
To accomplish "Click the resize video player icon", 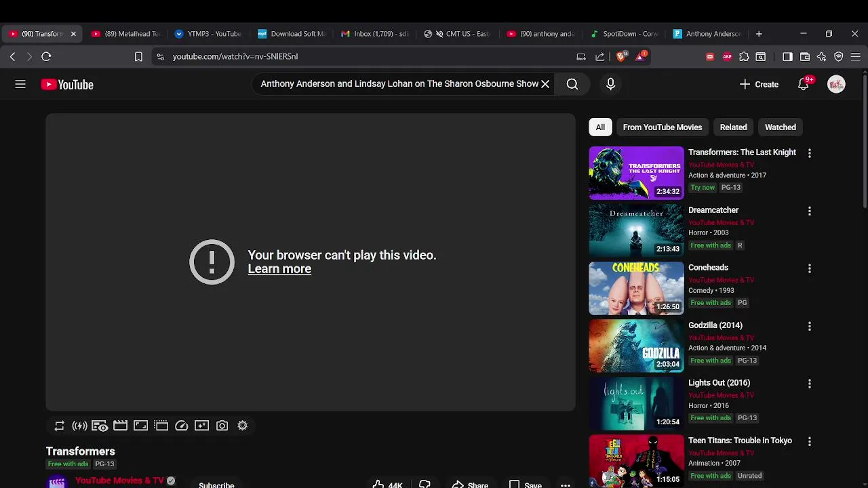I will pos(140,426).
